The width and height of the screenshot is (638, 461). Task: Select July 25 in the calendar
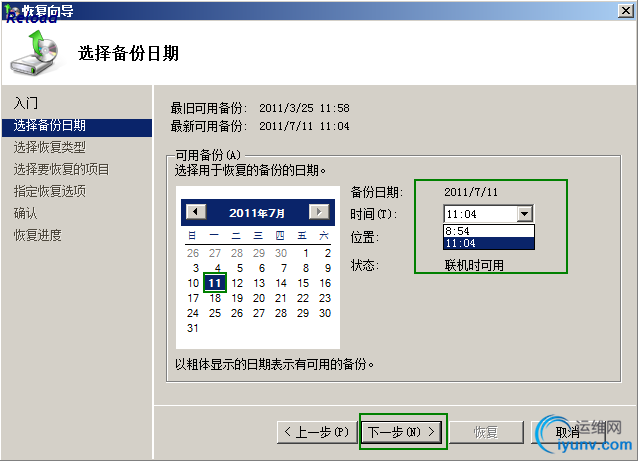pos(215,313)
